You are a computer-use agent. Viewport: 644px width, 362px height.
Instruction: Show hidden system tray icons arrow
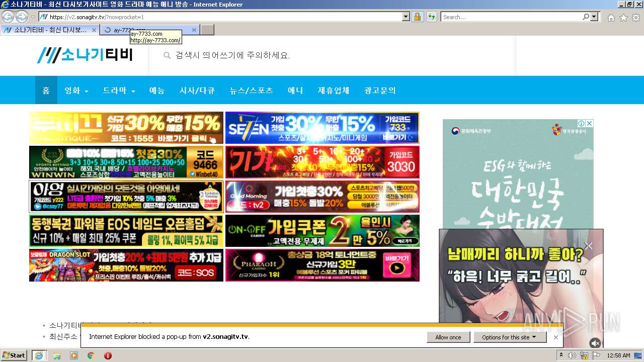point(561,355)
